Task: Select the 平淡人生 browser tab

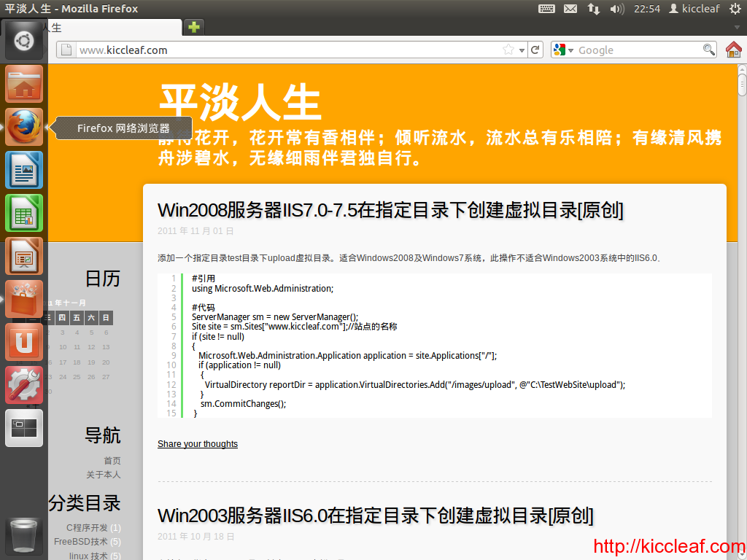Action: click(x=115, y=28)
